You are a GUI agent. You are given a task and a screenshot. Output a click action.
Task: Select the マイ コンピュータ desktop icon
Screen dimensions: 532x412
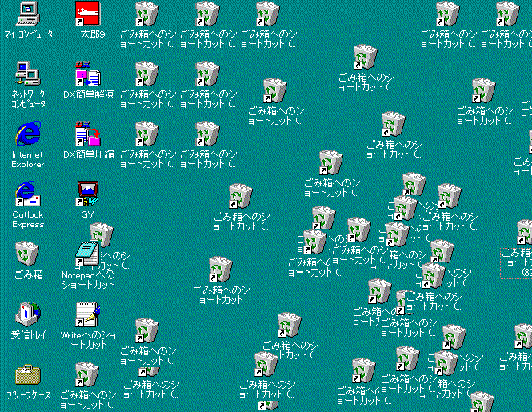(28, 14)
